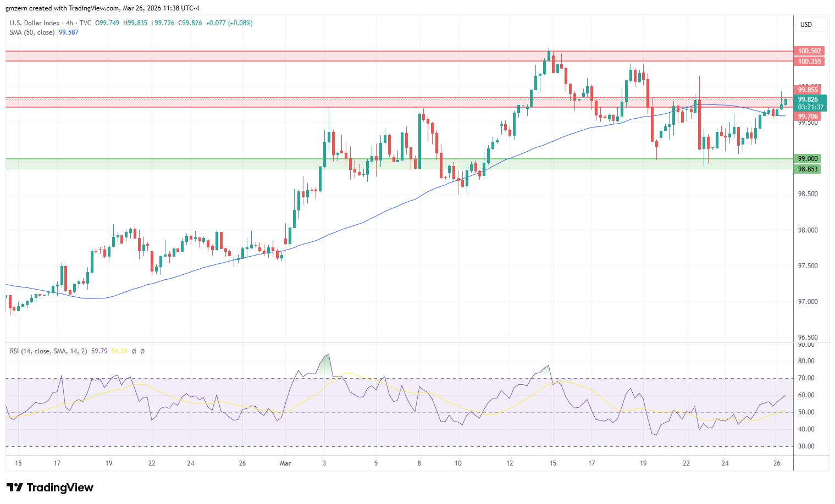Click the close value C99.826
The width and height of the screenshot is (835, 504).
coord(190,23)
